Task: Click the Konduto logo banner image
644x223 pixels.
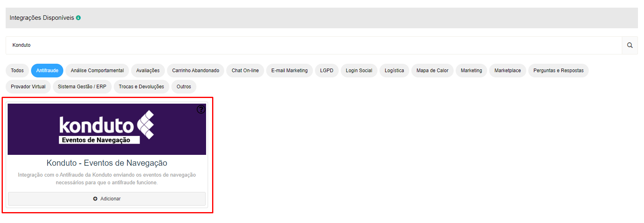Action: point(107,129)
